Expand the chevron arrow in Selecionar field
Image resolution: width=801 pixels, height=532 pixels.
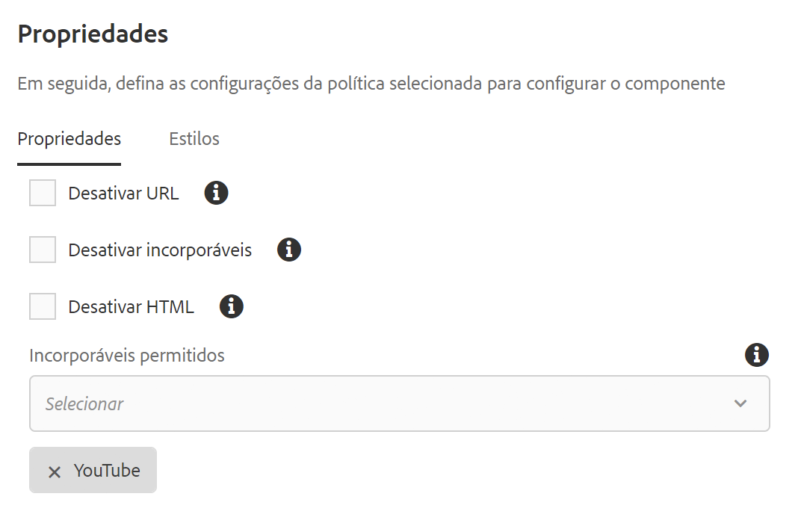click(x=740, y=403)
